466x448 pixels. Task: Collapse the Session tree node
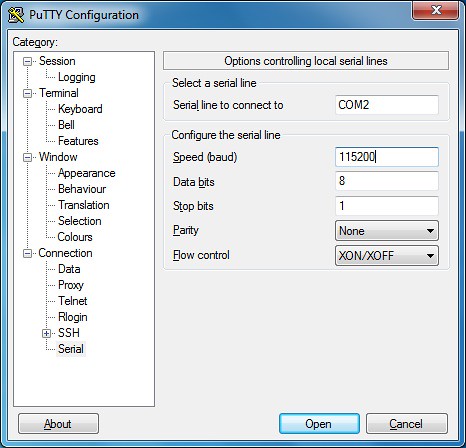pos(27,61)
